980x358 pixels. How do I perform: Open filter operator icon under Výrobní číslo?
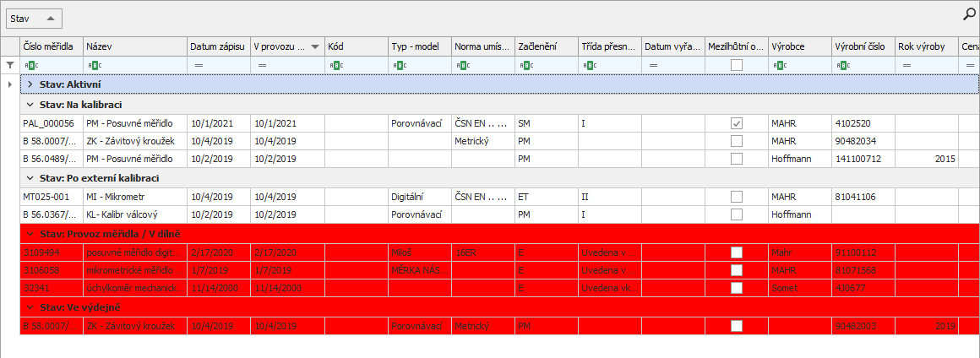tap(842, 65)
